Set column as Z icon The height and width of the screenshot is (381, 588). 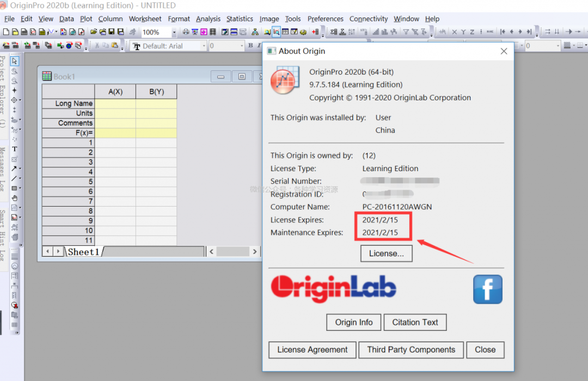tap(472, 32)
